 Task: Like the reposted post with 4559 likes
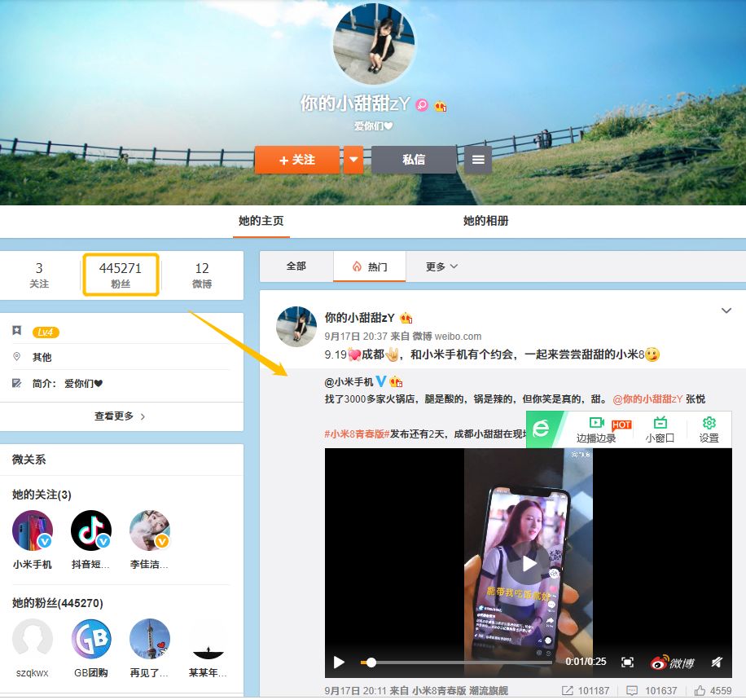(x=713, y=690)
